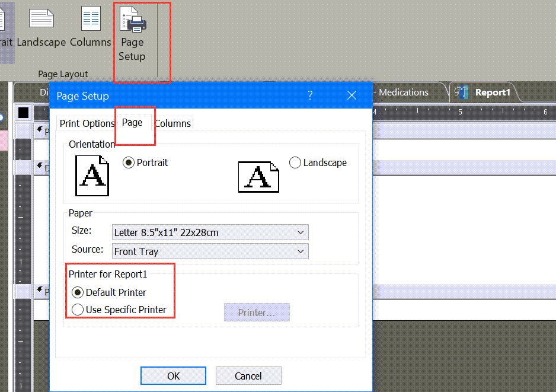The width and height of the screenshot is (556, 392).
Task: Click the portrait page preview icon
Action: [x=92, y=176]
